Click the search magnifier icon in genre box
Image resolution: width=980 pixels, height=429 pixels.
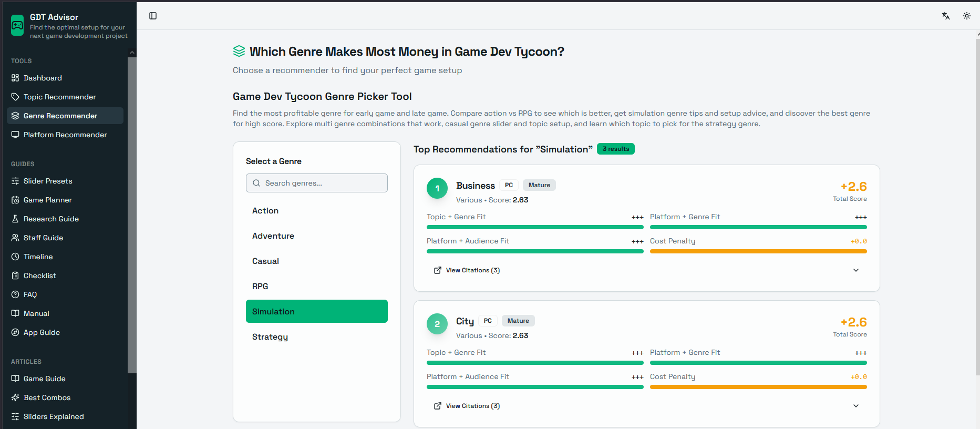coord(256,183)
